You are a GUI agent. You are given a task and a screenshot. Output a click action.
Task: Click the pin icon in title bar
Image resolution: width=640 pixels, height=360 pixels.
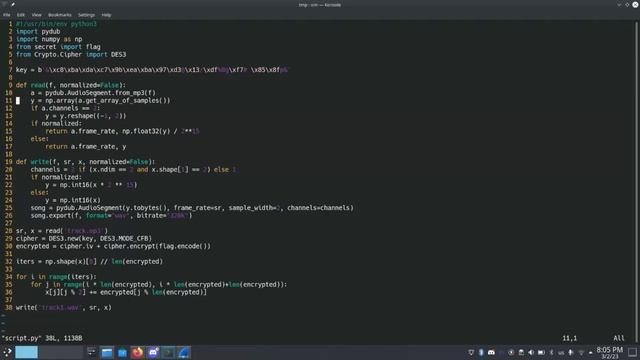click(x=13, y=4)
